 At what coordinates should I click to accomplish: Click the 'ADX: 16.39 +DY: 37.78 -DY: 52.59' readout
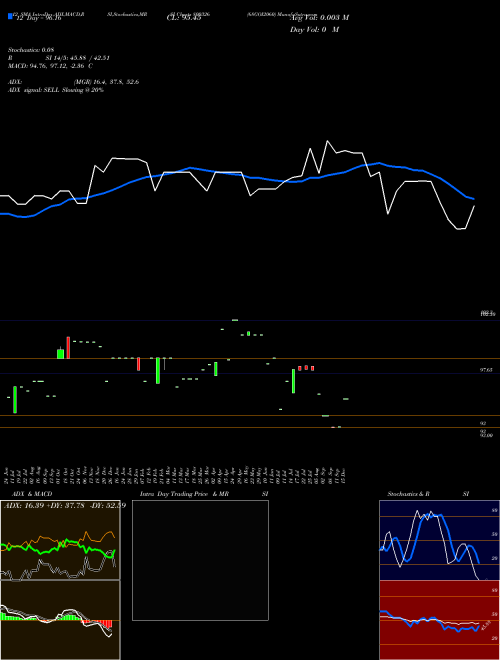[x=65, y=505]
